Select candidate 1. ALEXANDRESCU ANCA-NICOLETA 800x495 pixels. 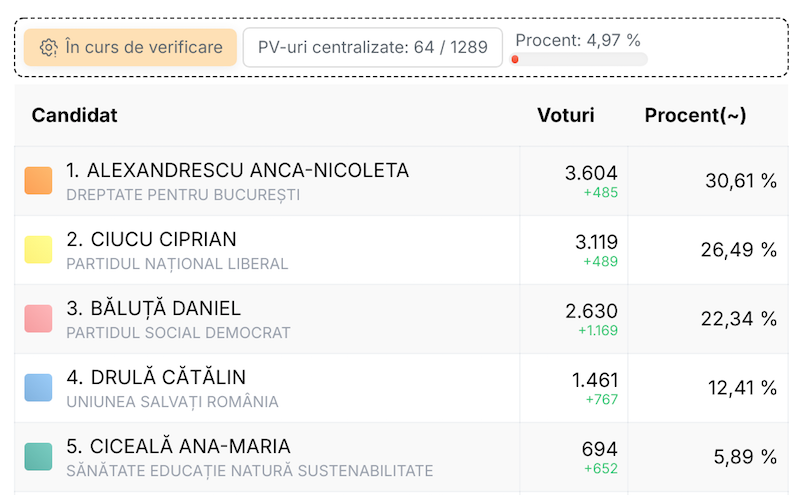237,171
